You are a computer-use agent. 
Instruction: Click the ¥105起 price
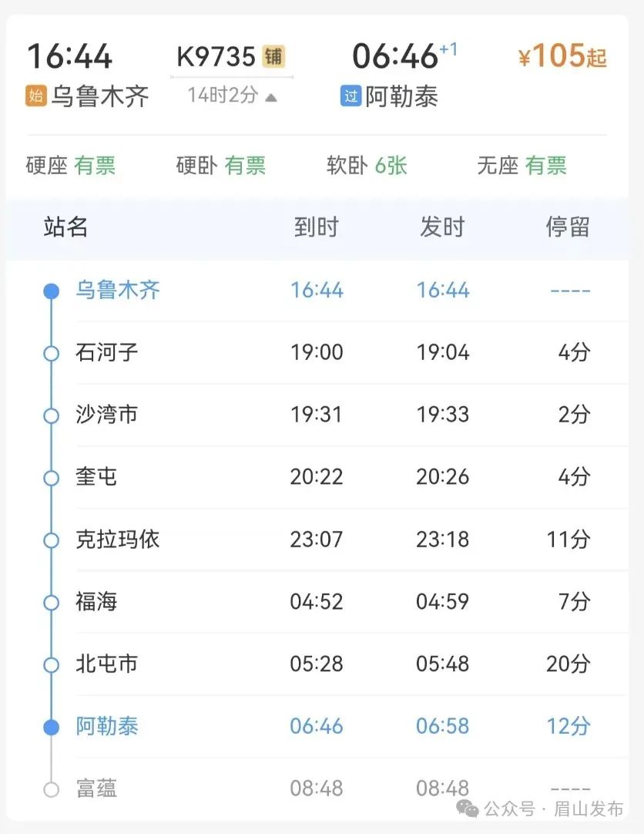click(x=562, y=55)
